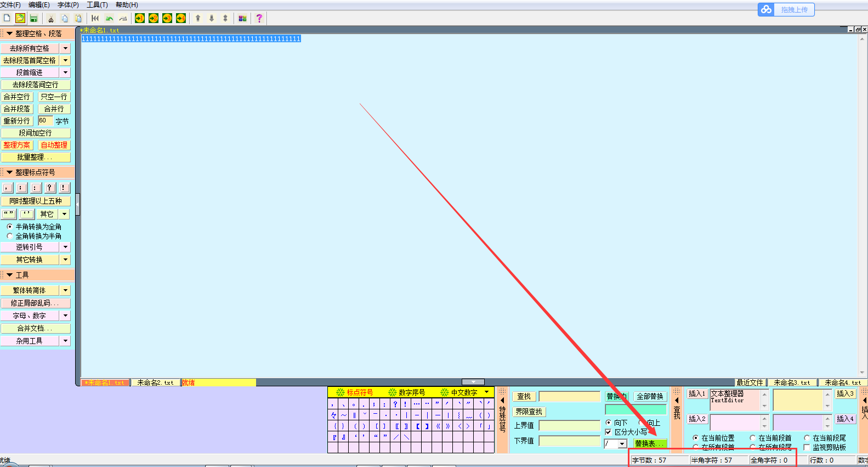868x467 pixels.
Task: Click the green undo arrow icon
Action: 109,18
